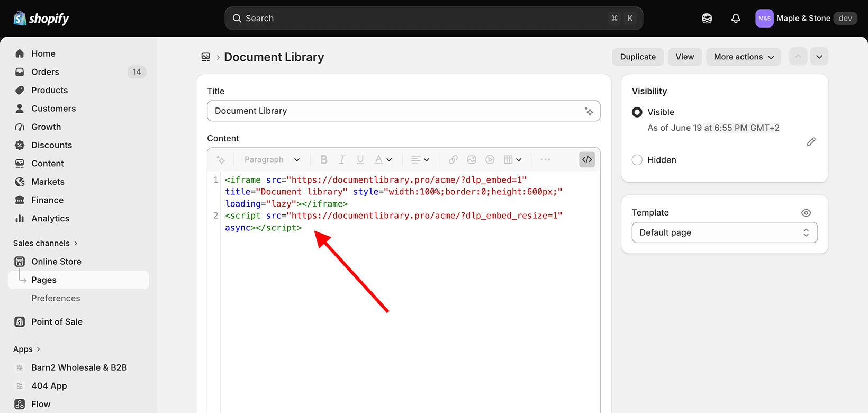Go to the previous page with the up arrow
This screenshot has width=868, height=413.
click(x=798, y=57)
